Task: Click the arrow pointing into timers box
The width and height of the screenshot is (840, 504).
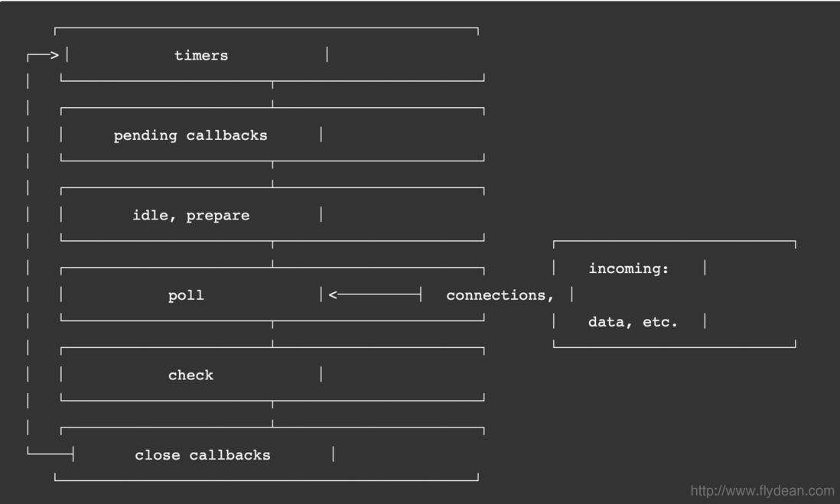Action: [43, 55]
